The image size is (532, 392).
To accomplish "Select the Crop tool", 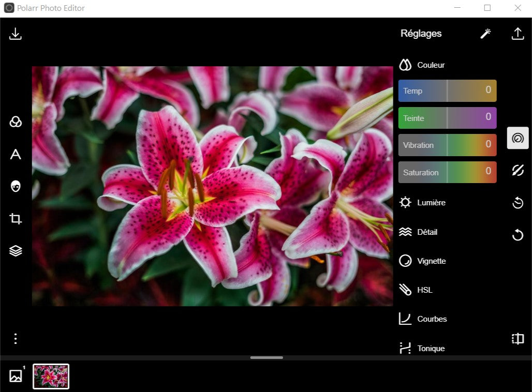I will click(x=16, y=219).
